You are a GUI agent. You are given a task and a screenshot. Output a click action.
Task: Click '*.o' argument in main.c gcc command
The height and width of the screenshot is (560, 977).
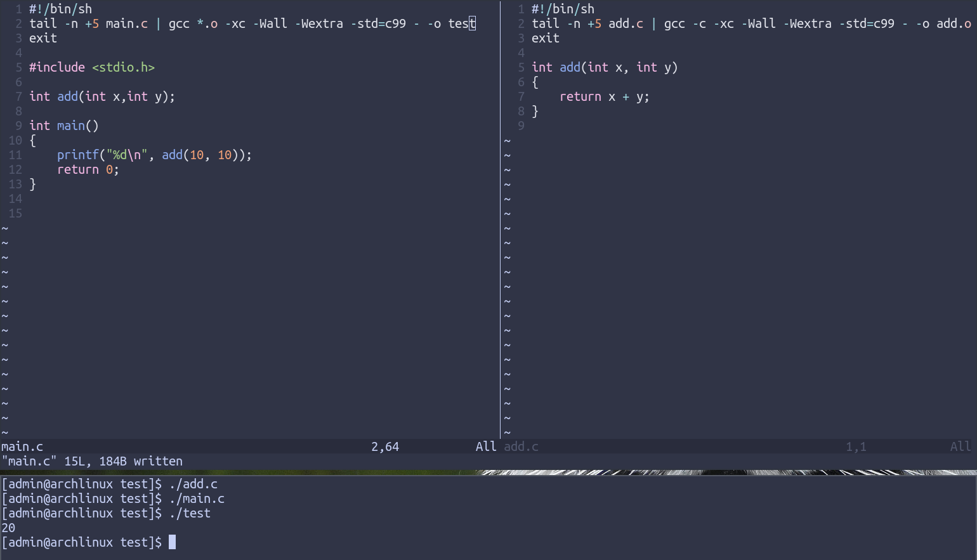(x=207, y=23)
